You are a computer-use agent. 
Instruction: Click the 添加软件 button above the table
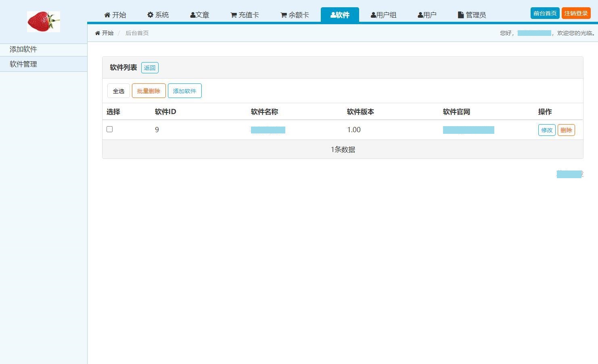coord(184,91)
